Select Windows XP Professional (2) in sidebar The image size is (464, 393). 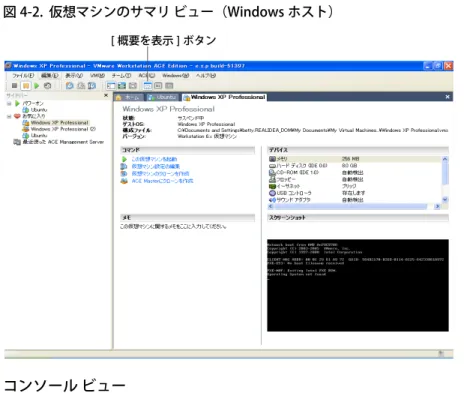point(59,129)
